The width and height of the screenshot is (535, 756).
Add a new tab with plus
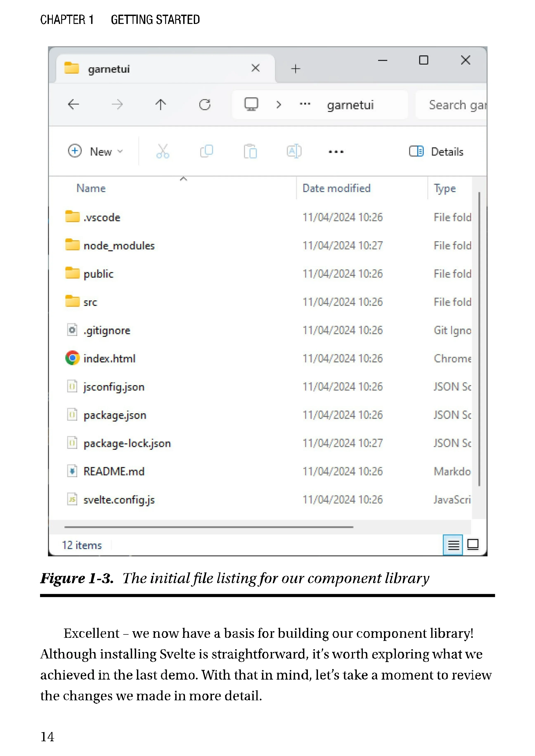point(296,68)
